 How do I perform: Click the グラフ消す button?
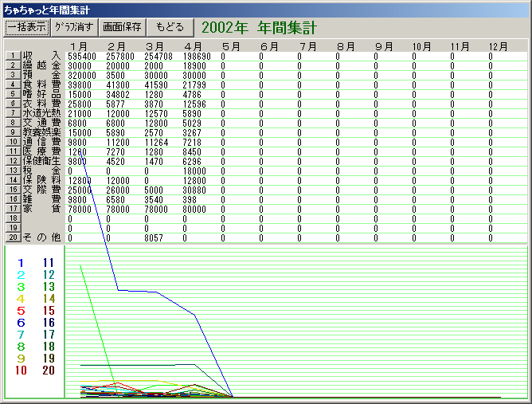pos(74,28)
